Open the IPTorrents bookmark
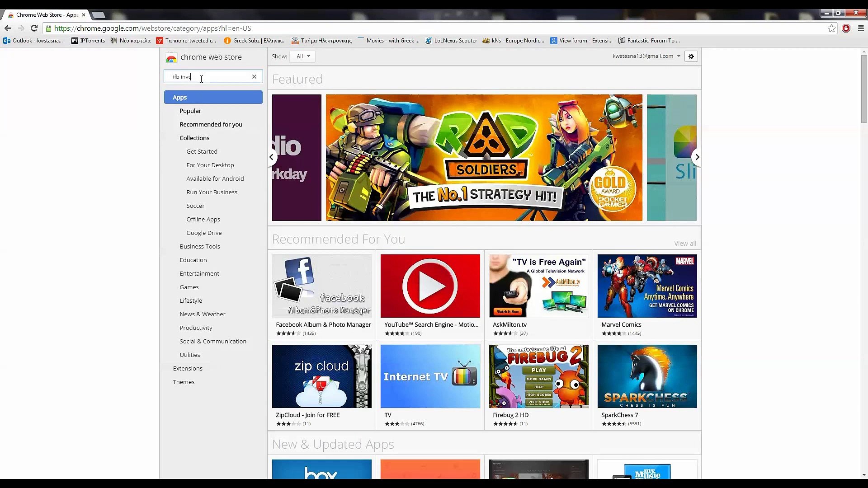Viewport: 868px width, 488px height. [x=88, y=40]
